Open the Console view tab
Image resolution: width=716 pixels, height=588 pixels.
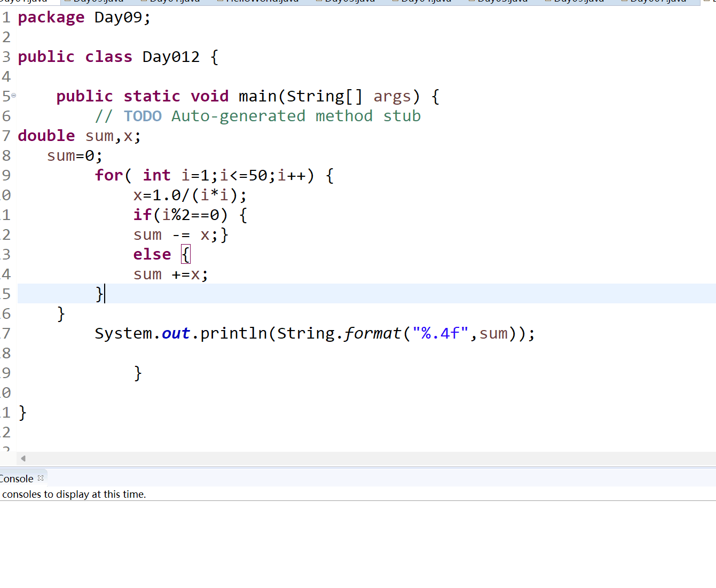[17, 479]
